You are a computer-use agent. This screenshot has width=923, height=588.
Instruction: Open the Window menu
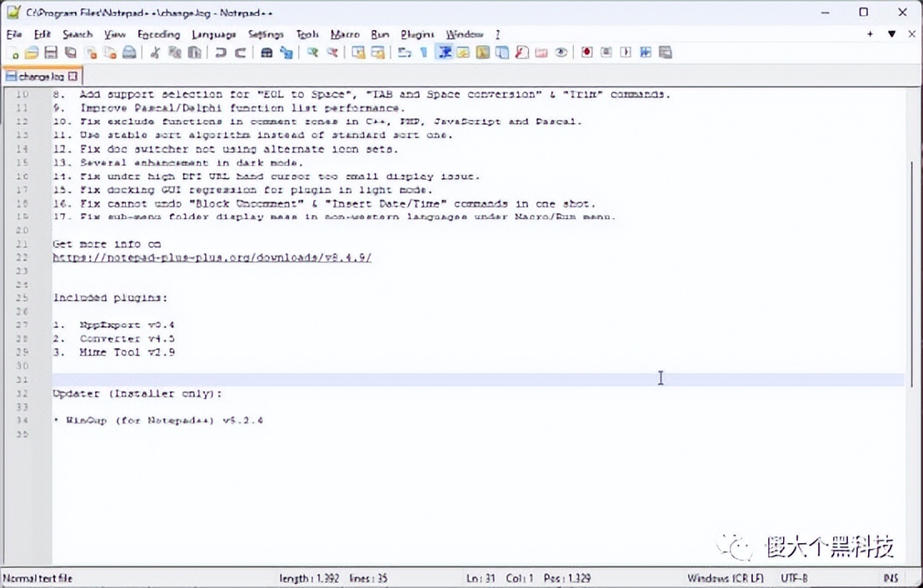pos(465,34)
